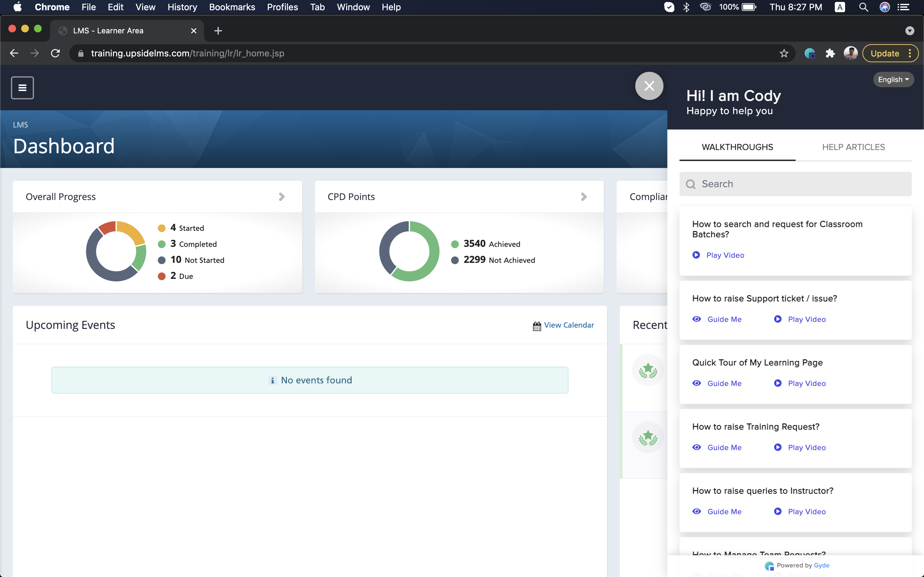Start Guide Me for My Learning tour

point(724,383)
